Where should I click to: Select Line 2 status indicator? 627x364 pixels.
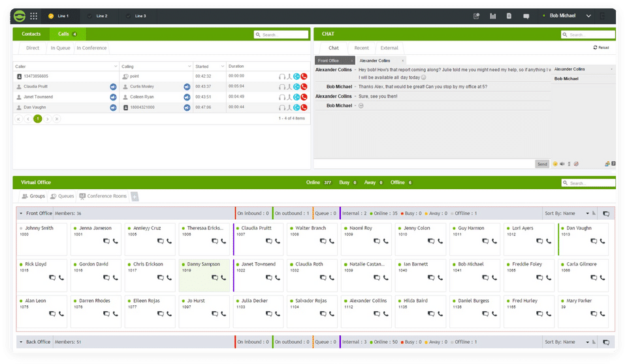(89, 16)
